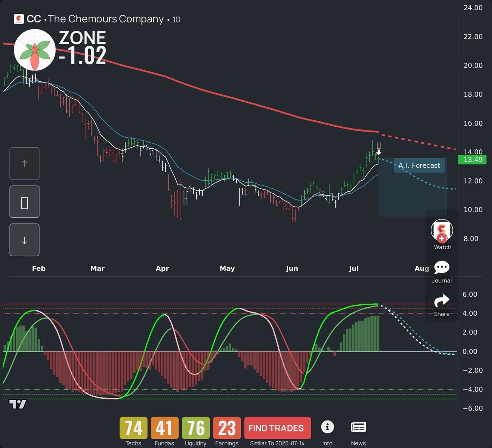This screenshot has width=492, height=448.
Task: Click the 6.00 oscillator axis label
Action: pos(470,295)
